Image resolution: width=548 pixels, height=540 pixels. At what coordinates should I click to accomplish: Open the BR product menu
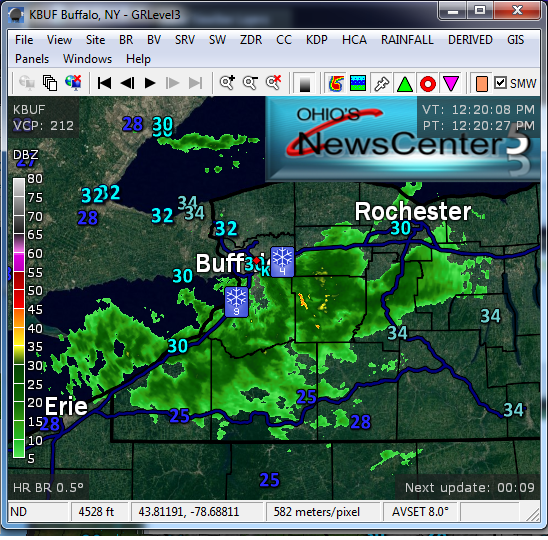pyautogui.click(x=126, y=40)
